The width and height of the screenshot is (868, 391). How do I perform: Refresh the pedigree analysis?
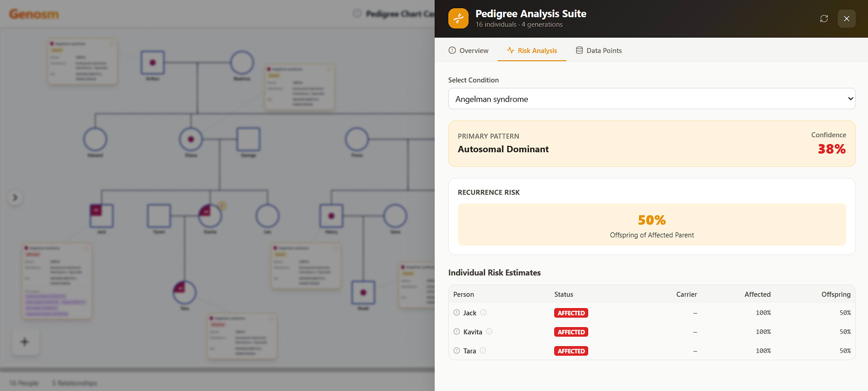pos(824,19)
